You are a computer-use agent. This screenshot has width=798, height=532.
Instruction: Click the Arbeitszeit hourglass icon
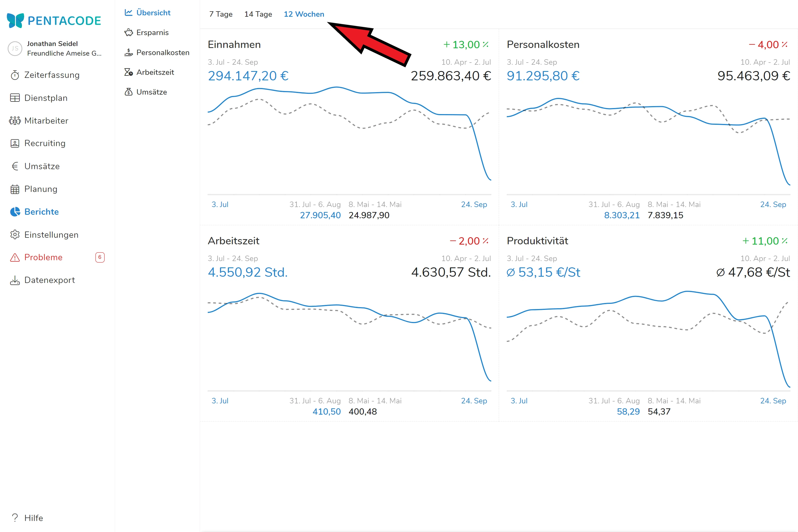tap(129, 72)
